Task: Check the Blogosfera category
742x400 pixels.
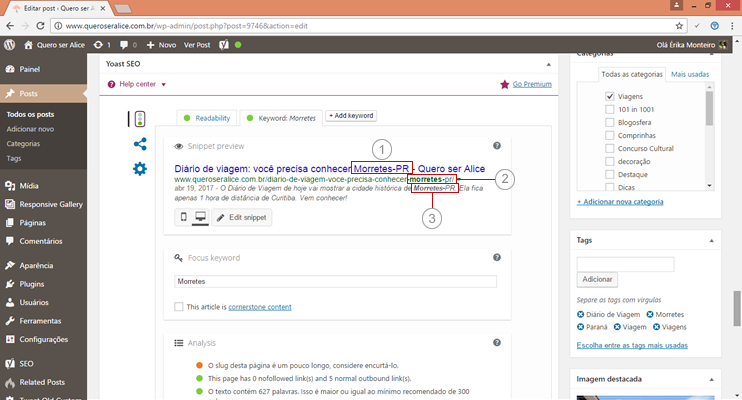Action: 610,122
